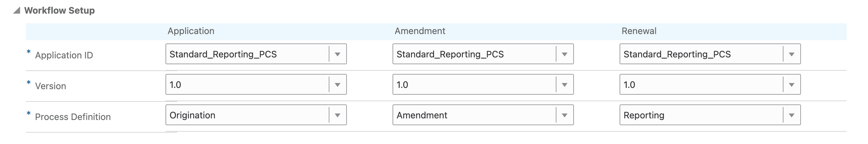
Task: Open Application ID dropdown arrow under Amendment
Action: click(565, 54)
